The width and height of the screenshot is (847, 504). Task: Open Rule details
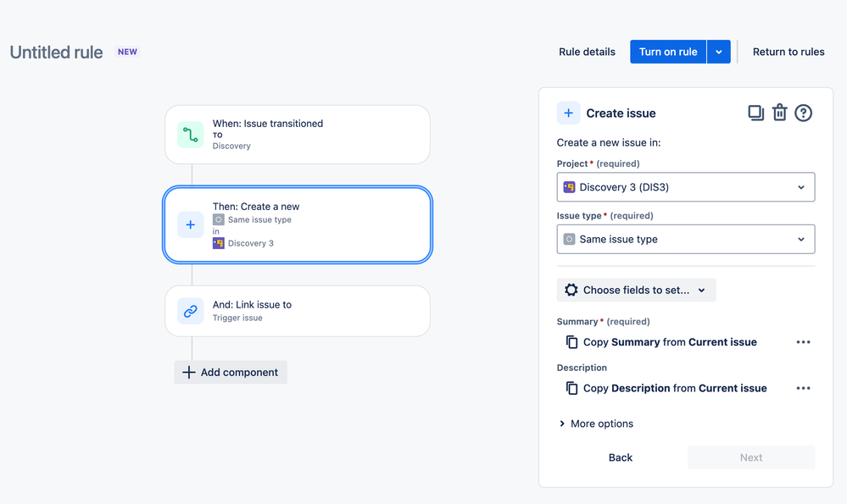click(x=587, y=52)
